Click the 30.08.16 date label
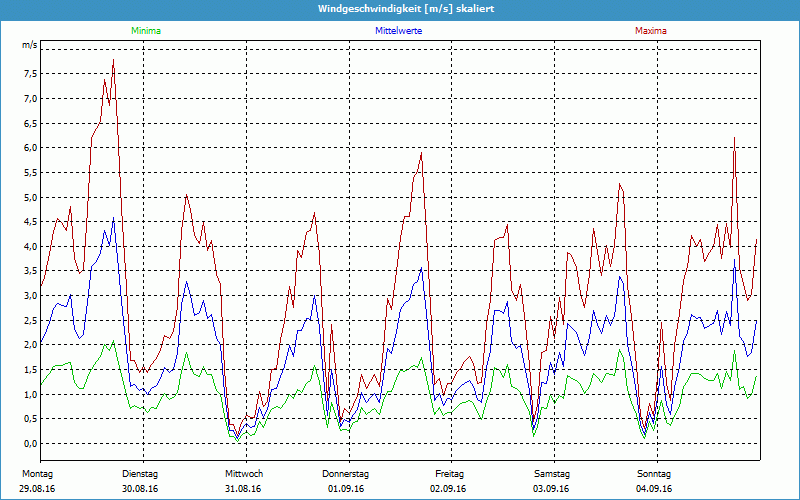Image resolution: width=800 pixels, height=500 pixels. [140, 489]
